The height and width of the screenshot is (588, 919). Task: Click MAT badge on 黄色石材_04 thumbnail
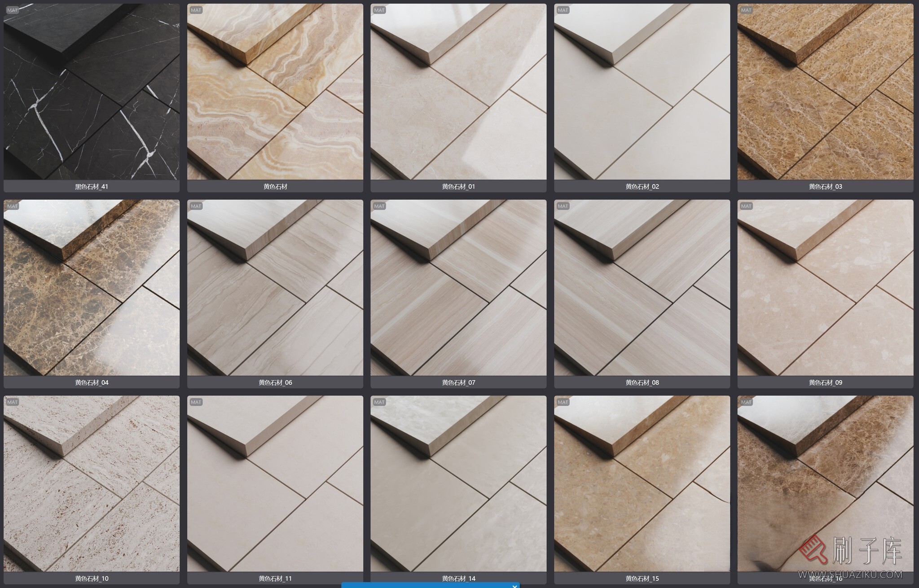(12, 206)
